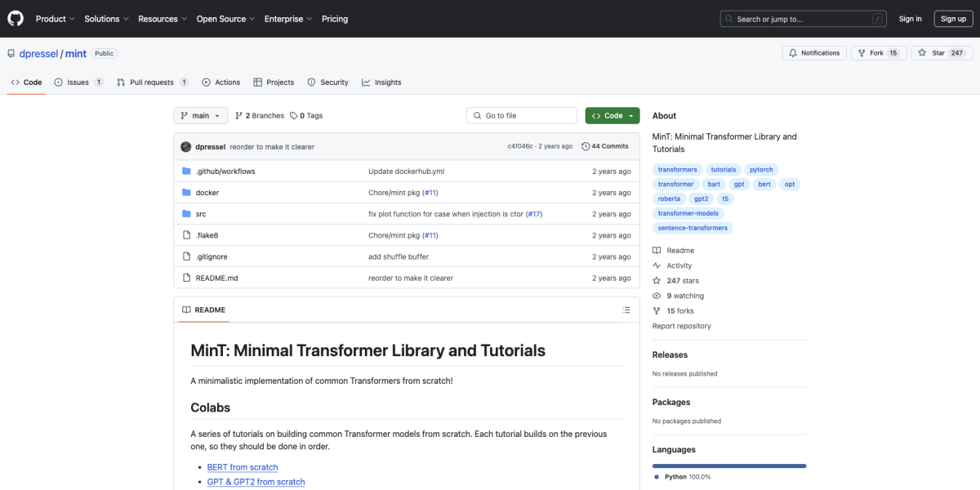Click the Python language bar
Viewport: 980px width, 490px height.
click(728, 465)
